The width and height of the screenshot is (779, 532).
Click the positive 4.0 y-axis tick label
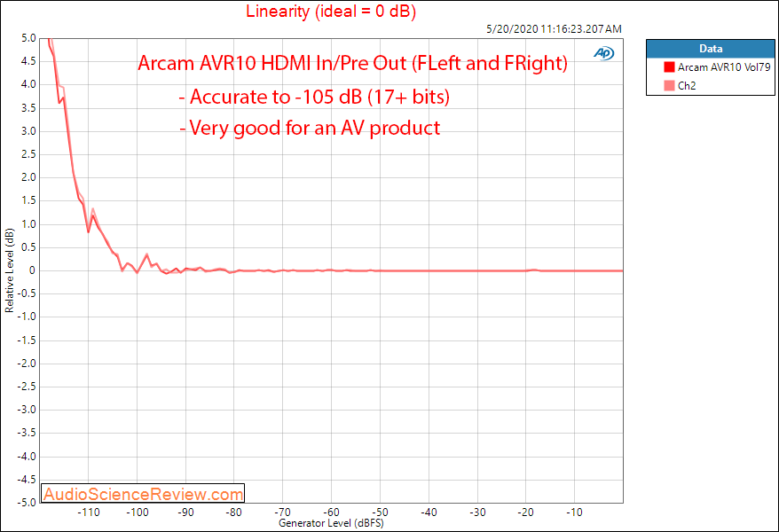(28, 84)
